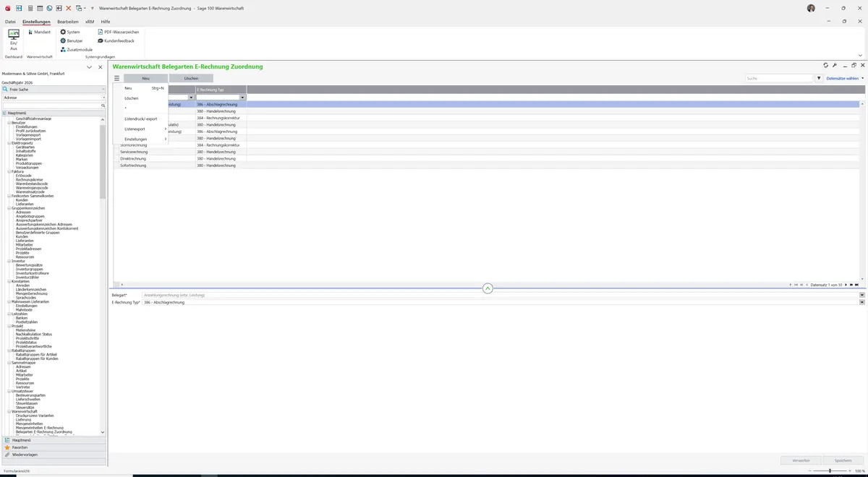Screen dimensions: 868x477
Task: Open Mandant in the ribbon
Action: click(x=39, y=32)
